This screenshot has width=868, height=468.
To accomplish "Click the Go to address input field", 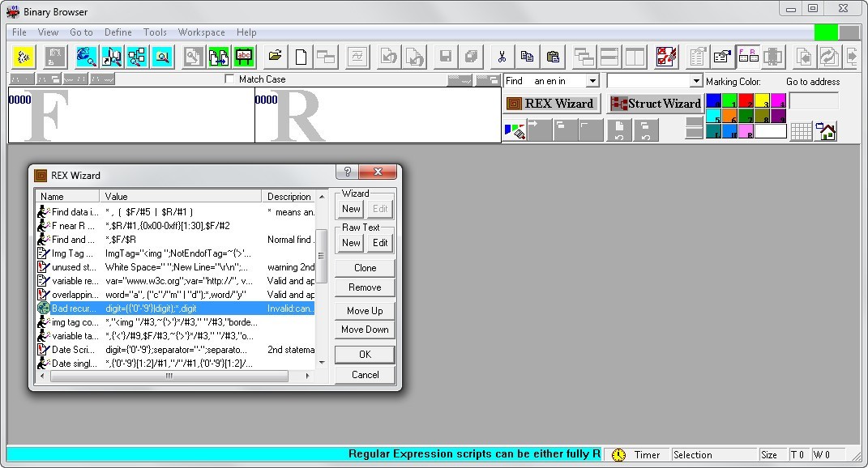I will click(813, 100).
